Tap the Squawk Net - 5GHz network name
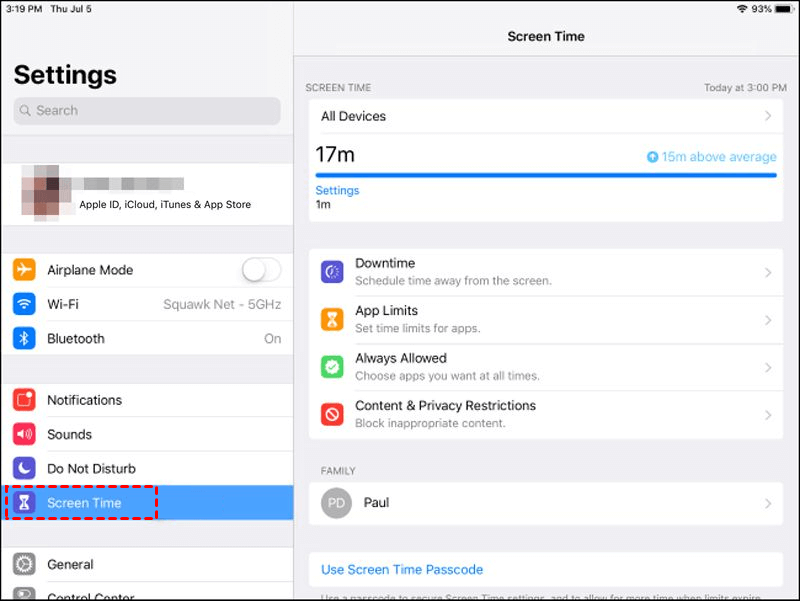The height and width of the screenshot is (601, 800). pos(222,304)
